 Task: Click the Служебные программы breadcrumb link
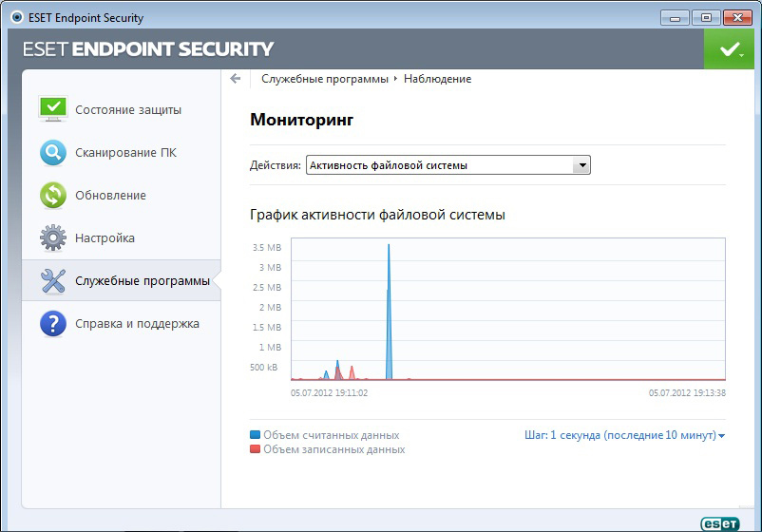(x=325, y=79)
